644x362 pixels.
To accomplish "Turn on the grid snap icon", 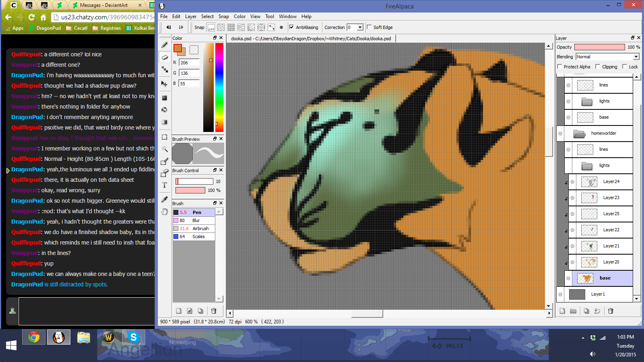I will [231, 27].
